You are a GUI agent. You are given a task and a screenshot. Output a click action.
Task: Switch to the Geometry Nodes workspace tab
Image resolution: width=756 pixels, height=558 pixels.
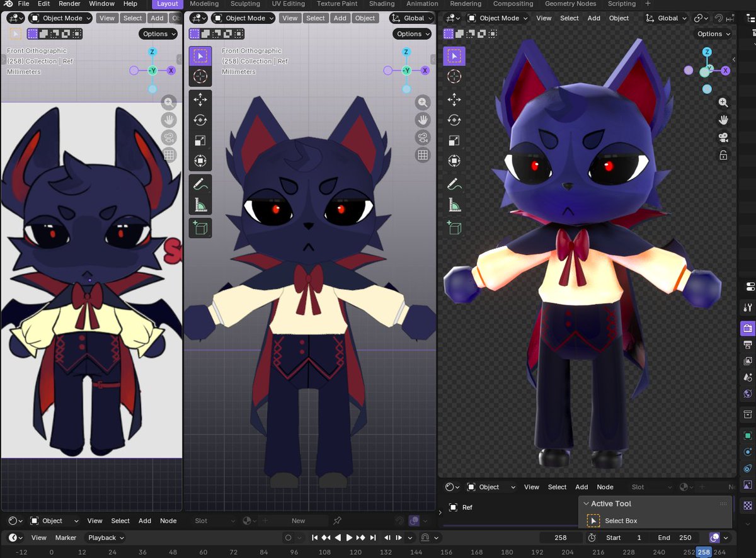(571, 4)
